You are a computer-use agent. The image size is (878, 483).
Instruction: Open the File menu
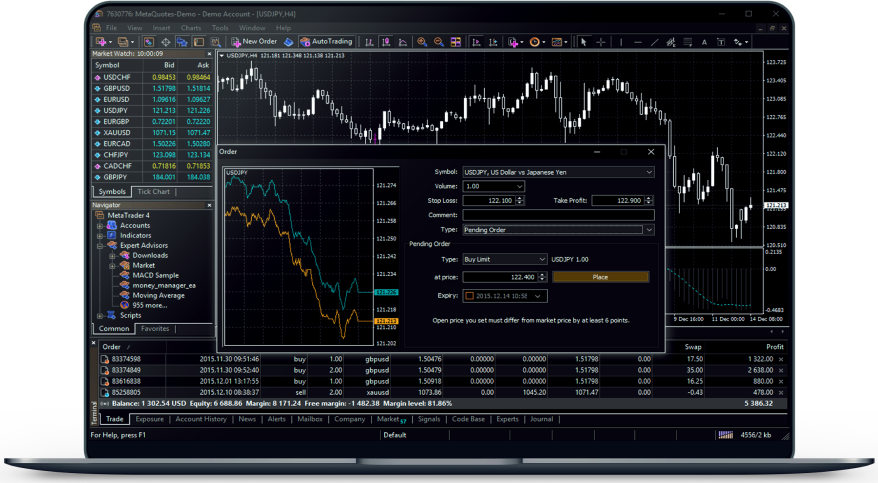point(111,28)
